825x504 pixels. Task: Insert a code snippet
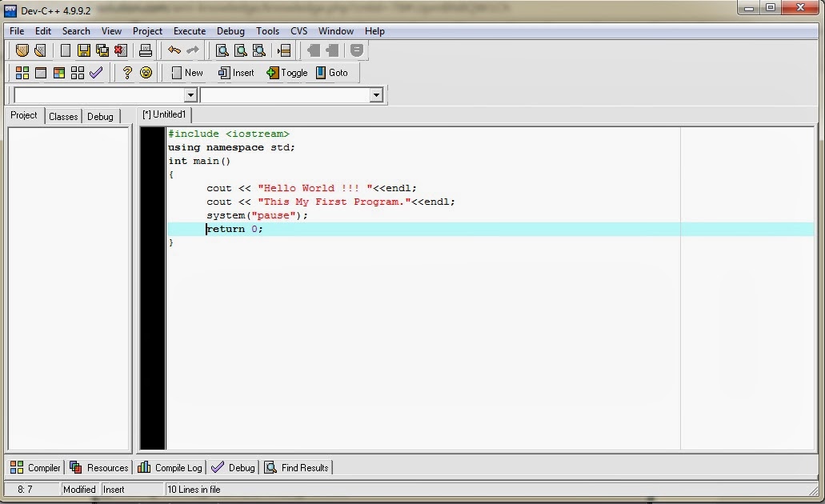click(236, 72)
